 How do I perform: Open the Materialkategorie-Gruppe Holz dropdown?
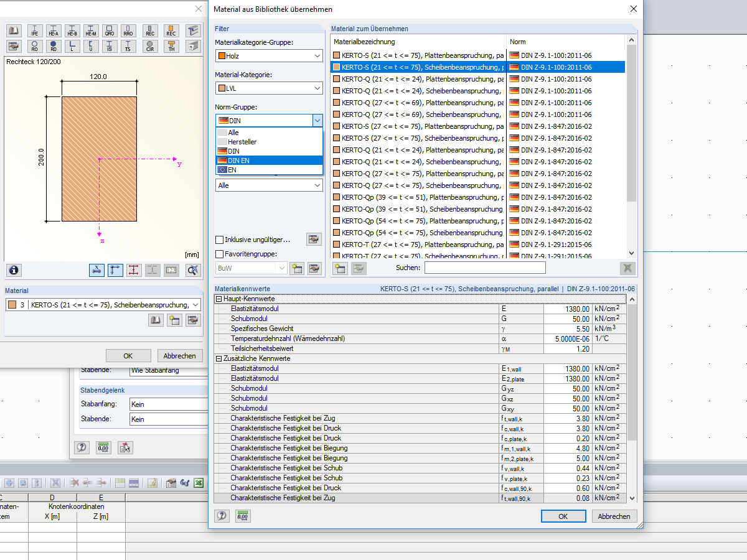click(x=269, y=55)
